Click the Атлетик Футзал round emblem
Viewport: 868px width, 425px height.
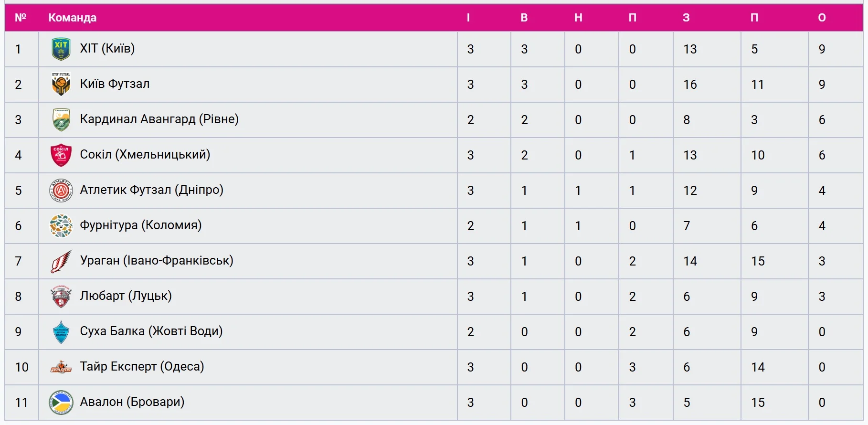[61, 191]
